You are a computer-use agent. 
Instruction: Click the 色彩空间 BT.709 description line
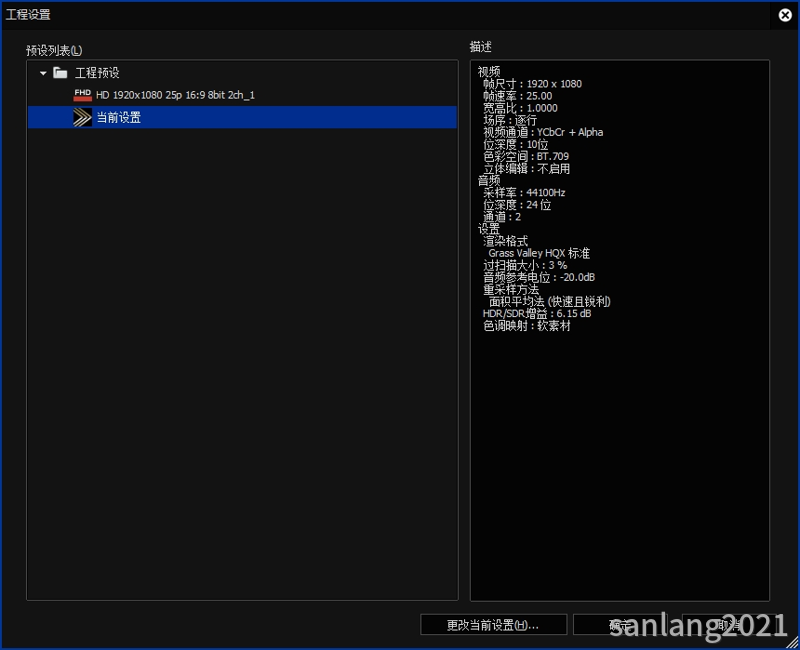point(526,157)
